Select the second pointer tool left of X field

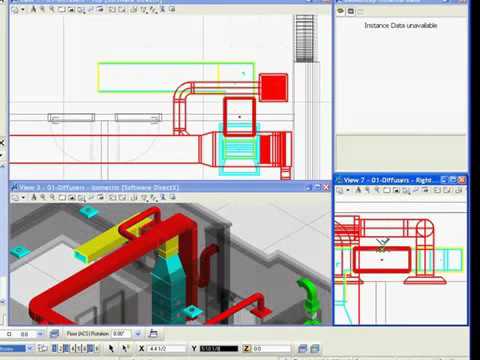tap(125, 348)
